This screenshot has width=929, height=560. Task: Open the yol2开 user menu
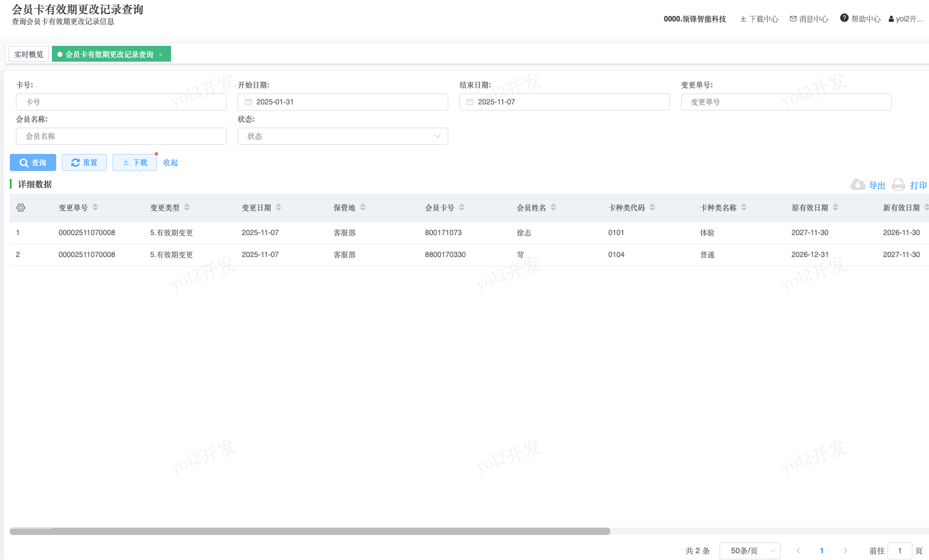(906, 19)
